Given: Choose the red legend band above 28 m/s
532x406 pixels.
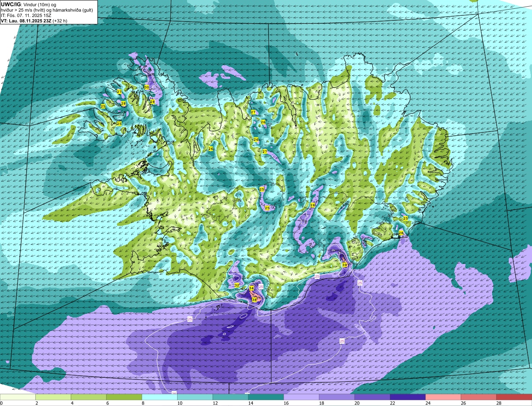Looking at the screenshot, I should pyautogui.click(x=514, y=397).
